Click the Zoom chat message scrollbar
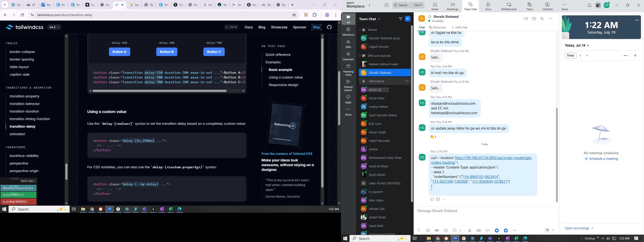The height and width of the screenshot is (242, 644). point(556,155)
